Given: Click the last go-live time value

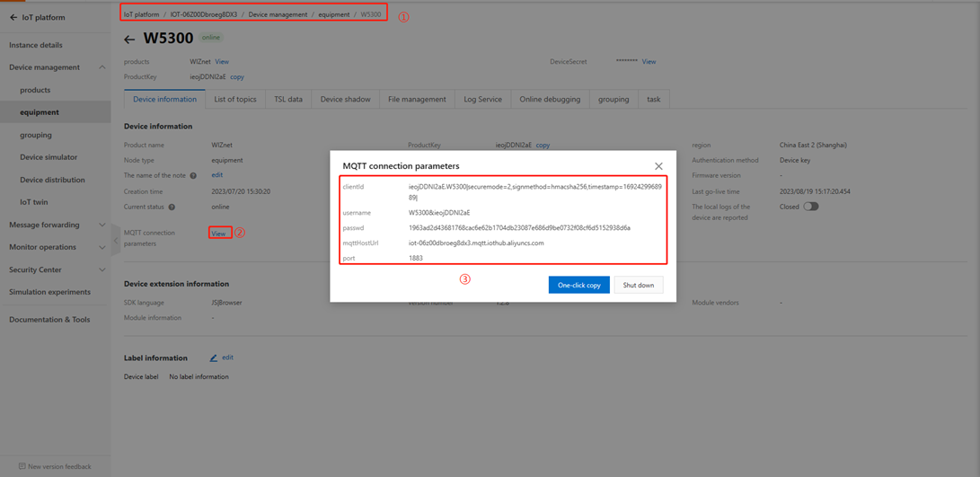Looking at the screenshot, I should point(815,191).
